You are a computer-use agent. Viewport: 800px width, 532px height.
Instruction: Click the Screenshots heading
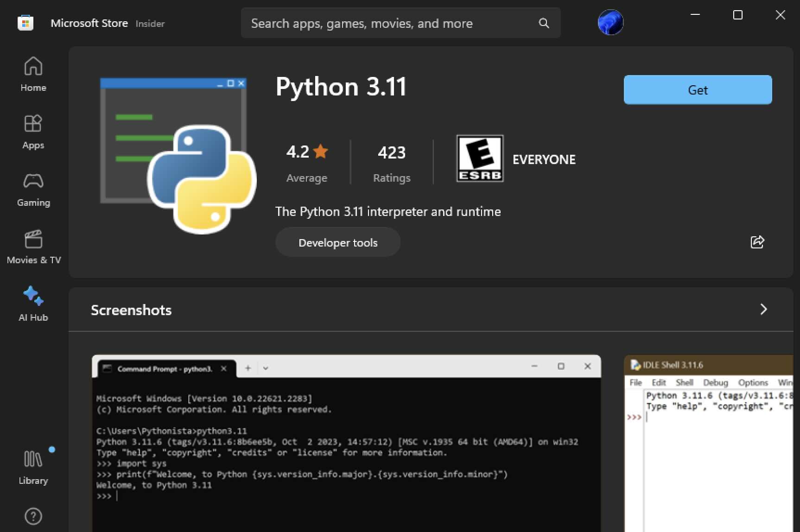[131, 310]
